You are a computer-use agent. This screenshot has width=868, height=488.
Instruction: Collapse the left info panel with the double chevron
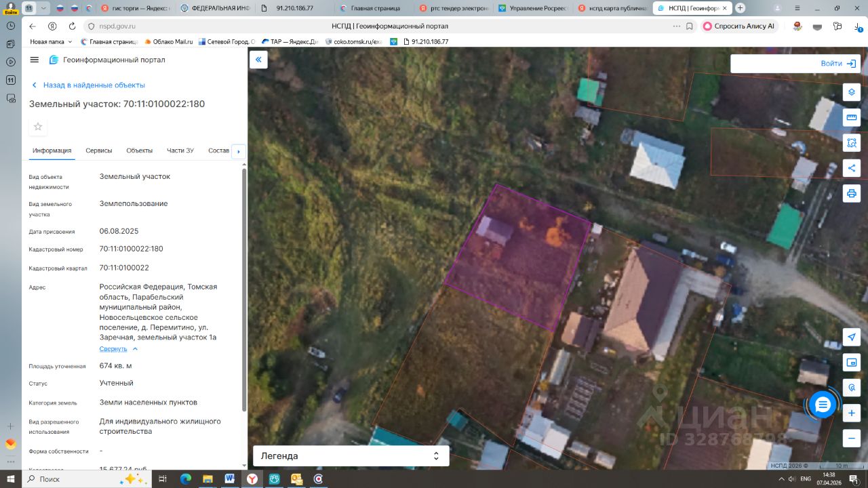point(258,60)
